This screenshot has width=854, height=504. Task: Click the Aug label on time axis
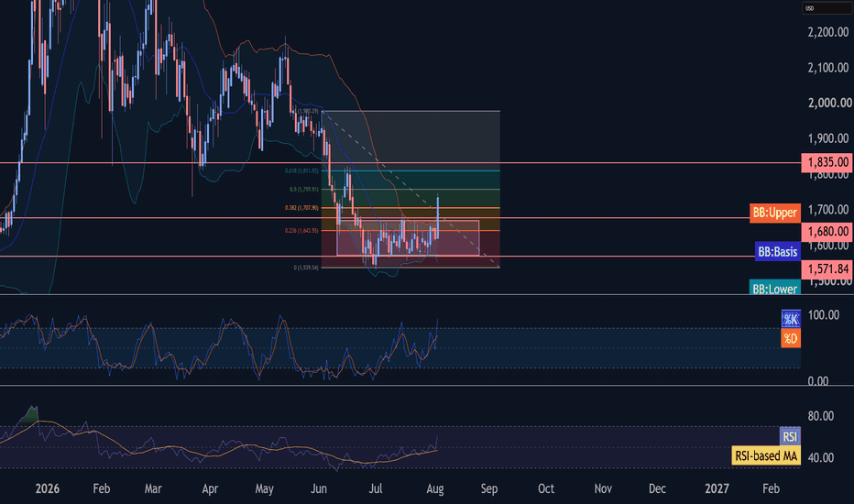[434, 488]
